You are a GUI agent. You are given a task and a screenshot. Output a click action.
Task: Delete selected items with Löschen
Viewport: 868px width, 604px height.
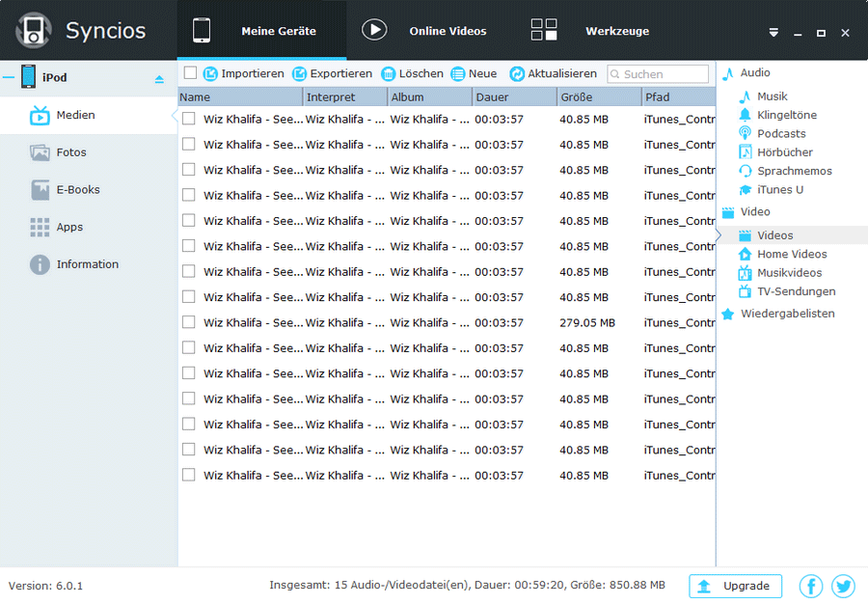413,73
